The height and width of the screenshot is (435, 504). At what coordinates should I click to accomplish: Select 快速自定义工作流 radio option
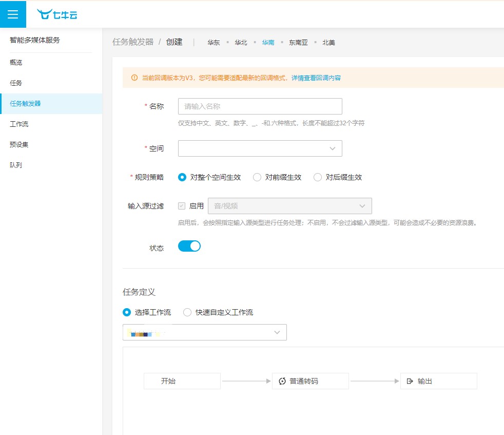[187, 312]
